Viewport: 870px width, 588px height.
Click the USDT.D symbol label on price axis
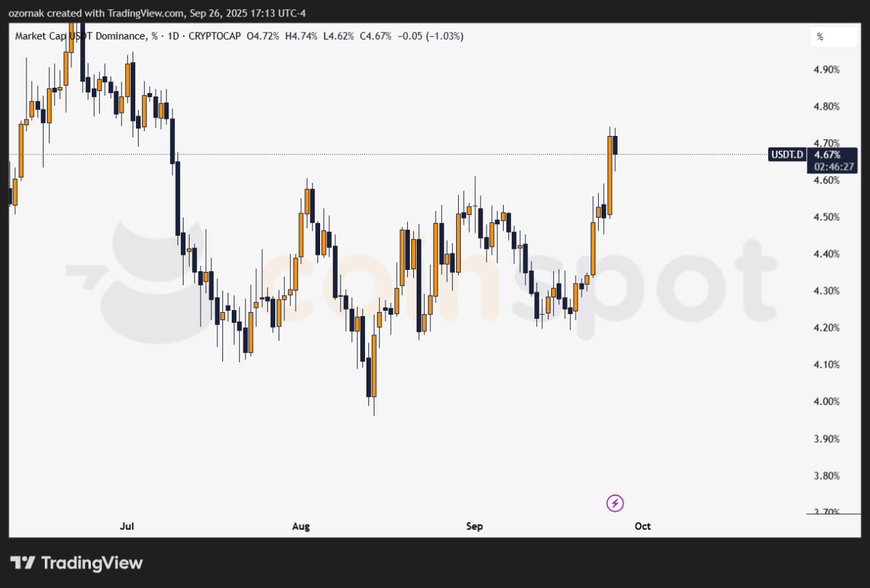[787, 154]
